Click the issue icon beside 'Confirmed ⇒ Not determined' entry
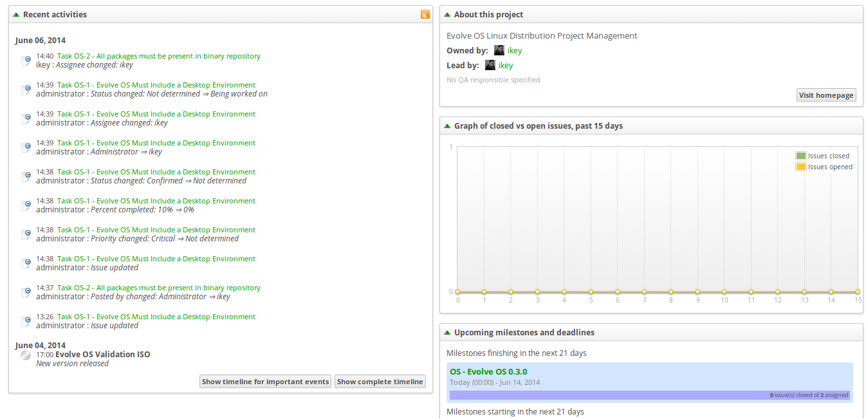The width and height of the screenshot is (868, 419). pos(26,176)
